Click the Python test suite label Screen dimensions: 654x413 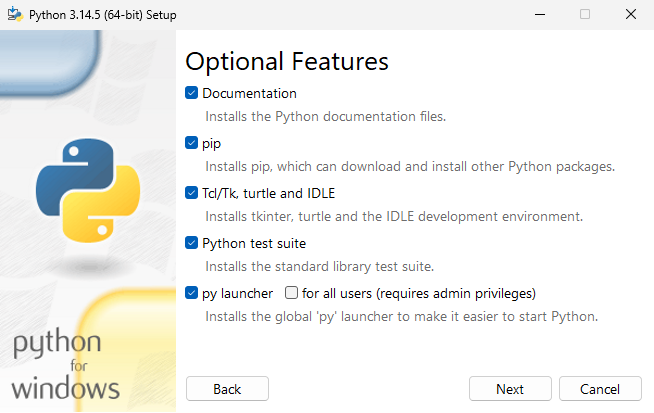[254, 244]
